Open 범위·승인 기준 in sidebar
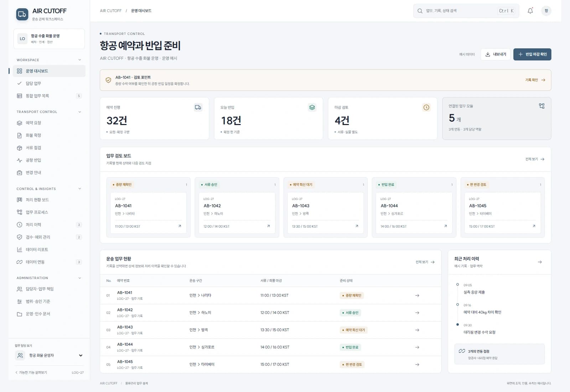The width and height of the screenshot is (570, 392). (49, 301)
